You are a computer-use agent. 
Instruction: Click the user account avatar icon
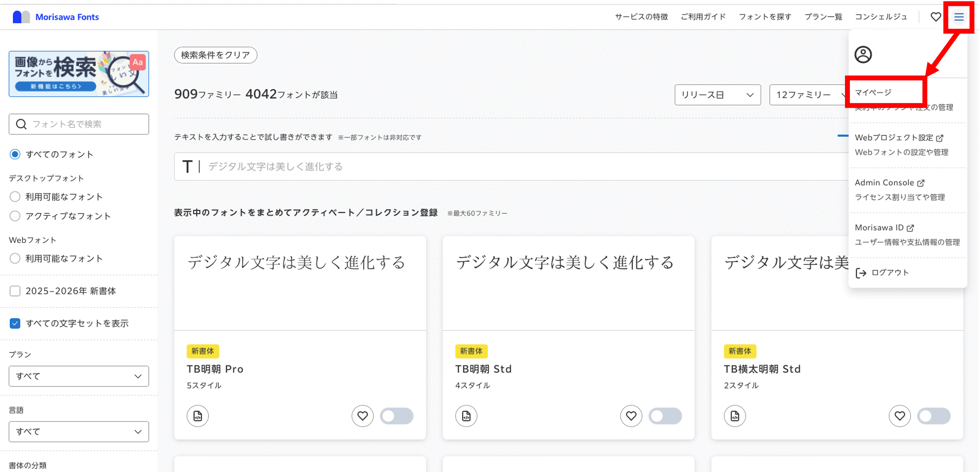coord(863,54)
